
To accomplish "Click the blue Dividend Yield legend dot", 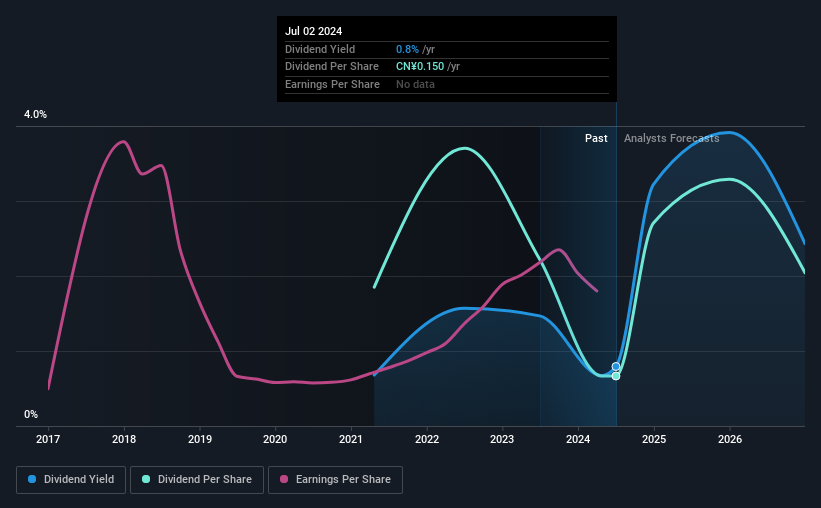I will pos(32,479).
